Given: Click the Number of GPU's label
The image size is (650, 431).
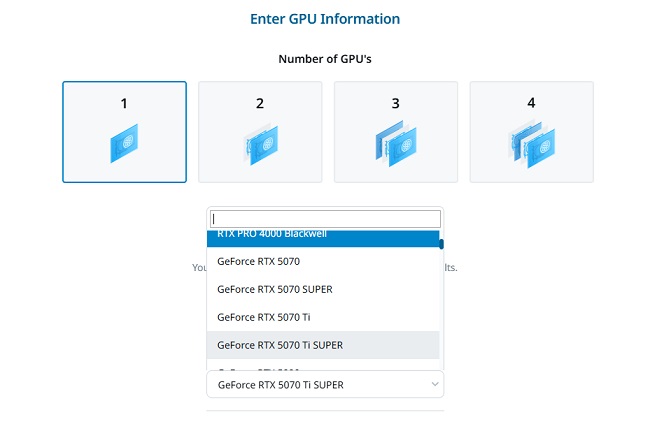Looking at the screenshot, I should (x=325, y=59).
